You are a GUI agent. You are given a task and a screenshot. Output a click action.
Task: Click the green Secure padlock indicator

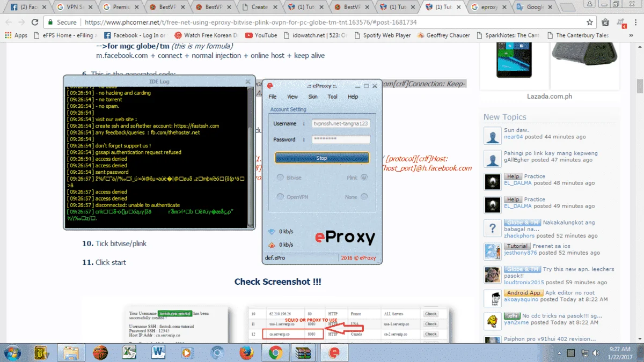(62, 23)
